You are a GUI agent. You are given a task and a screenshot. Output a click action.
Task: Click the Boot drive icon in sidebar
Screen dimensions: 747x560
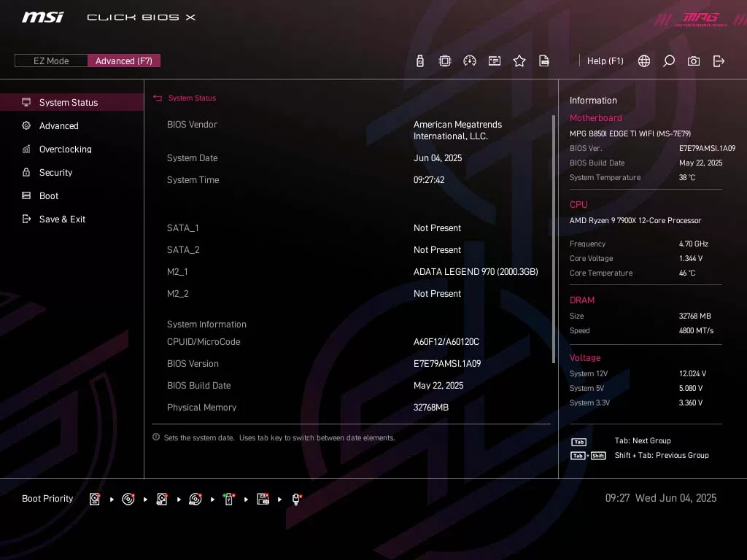click(x=26, y=195)
